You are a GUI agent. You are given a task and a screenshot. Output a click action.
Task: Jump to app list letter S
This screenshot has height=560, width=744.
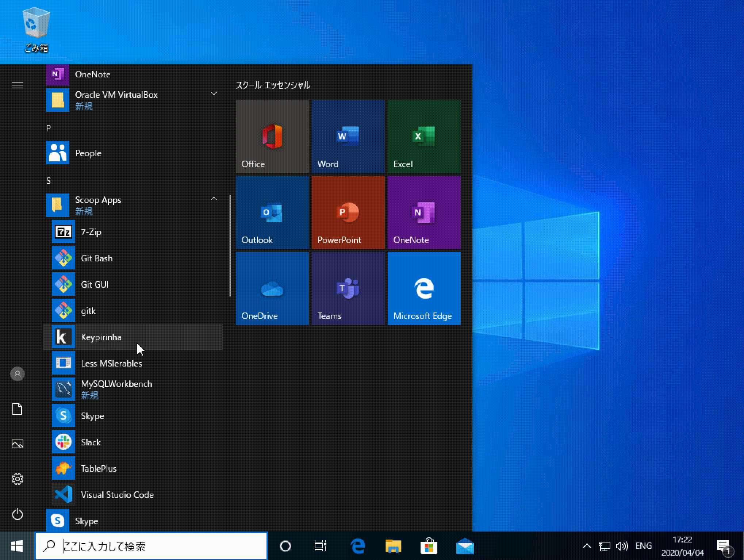point(49,181)
